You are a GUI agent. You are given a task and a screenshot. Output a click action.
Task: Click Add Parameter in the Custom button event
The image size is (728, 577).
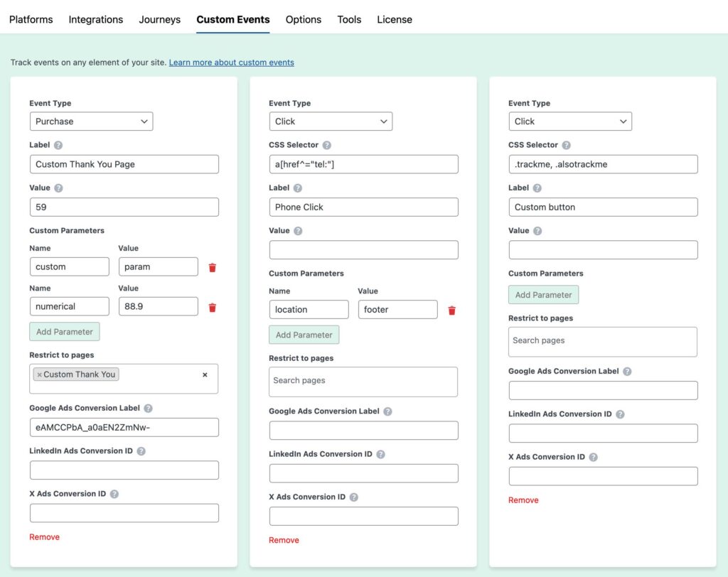pos(543,294)
